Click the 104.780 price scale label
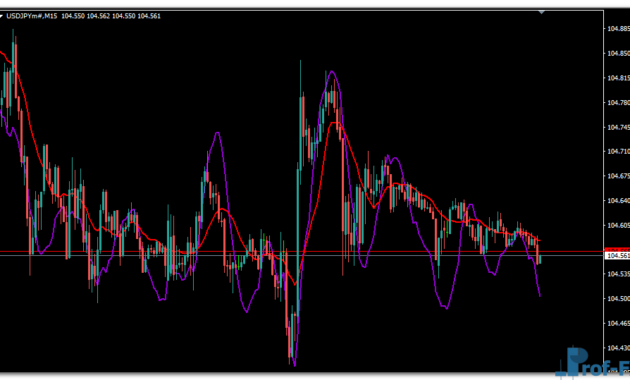This screenshot has height=380, width=630. 618,103
